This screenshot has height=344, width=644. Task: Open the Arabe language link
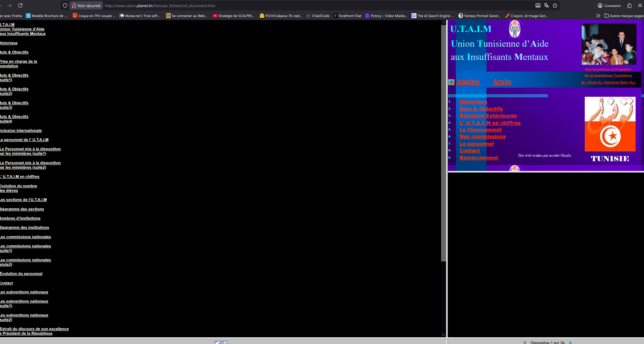coord(502,82)
